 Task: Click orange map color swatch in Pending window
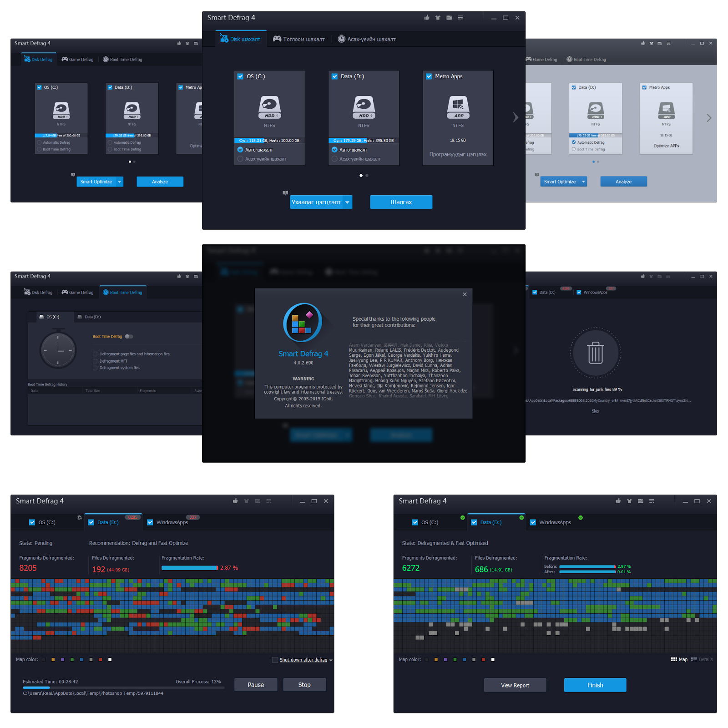pos(53,659)
